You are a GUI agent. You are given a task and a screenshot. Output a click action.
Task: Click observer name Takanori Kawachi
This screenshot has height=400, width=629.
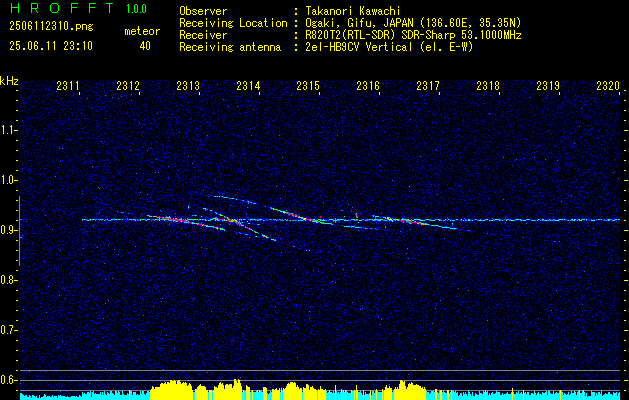click(x=353, y=11)
